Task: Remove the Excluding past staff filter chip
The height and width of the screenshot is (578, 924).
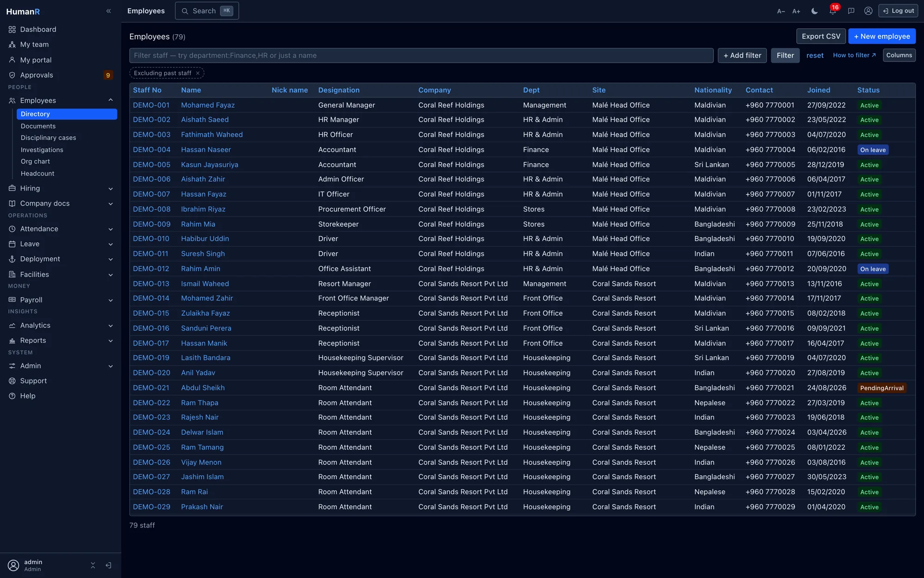Action: click(x=198, y=73)
